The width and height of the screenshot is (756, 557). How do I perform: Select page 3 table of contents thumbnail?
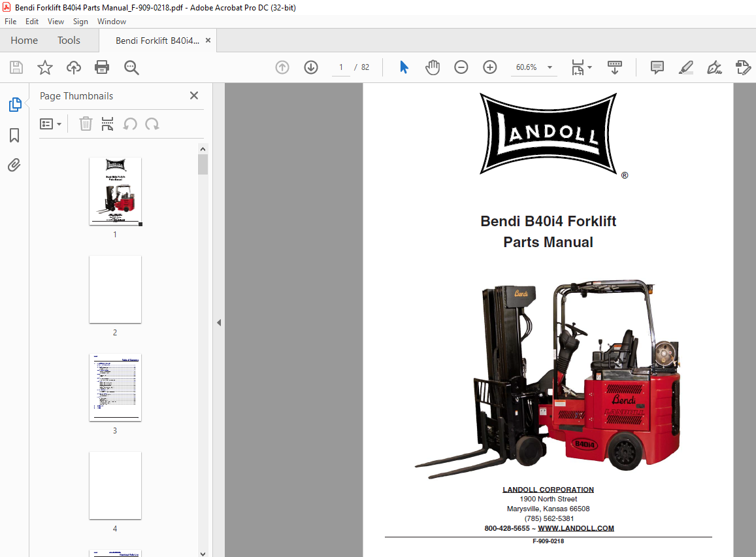click(115, 387)
